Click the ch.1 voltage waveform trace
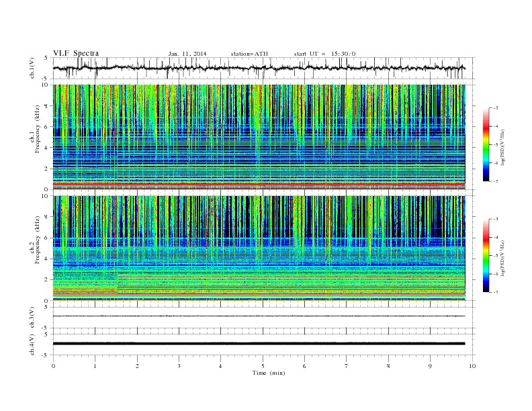 coord(259,68)
